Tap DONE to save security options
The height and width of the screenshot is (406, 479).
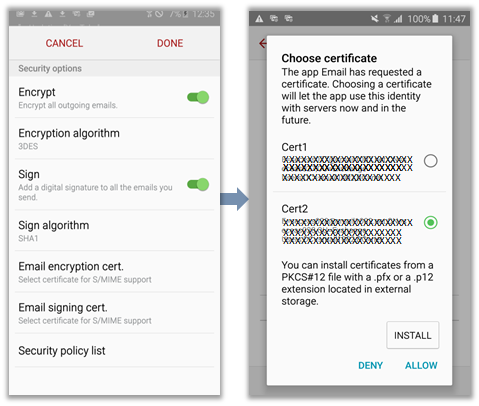170,43
